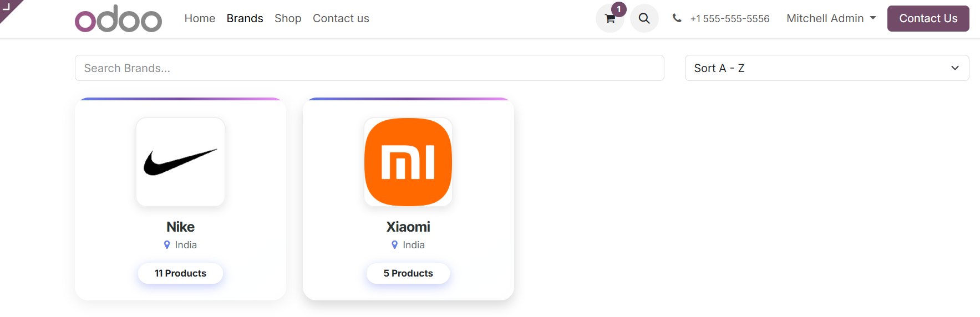This screenshot has width=980, height=317.
Task: Click the Search Brands input field
Action: pyautogui.click(x=369, y=68)
